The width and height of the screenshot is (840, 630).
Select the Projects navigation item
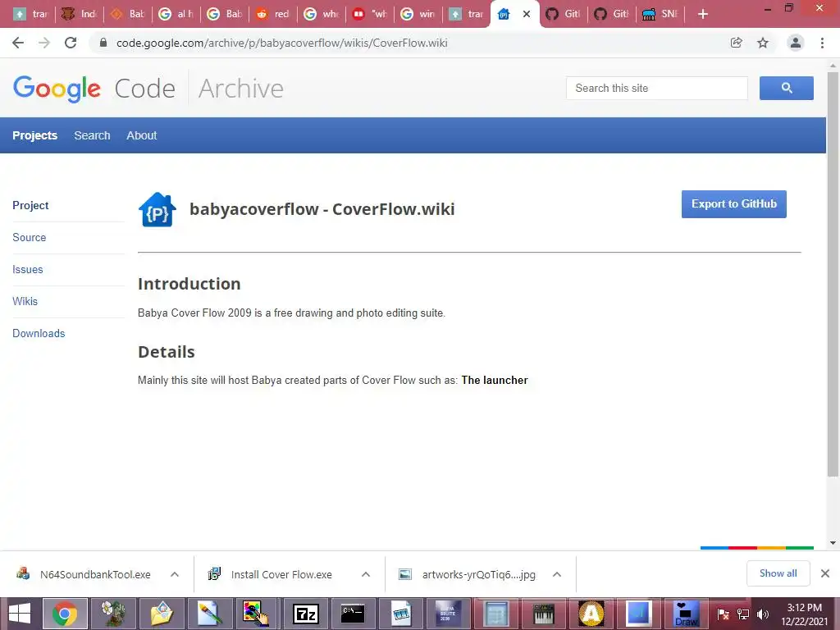[x=34, y=135]
